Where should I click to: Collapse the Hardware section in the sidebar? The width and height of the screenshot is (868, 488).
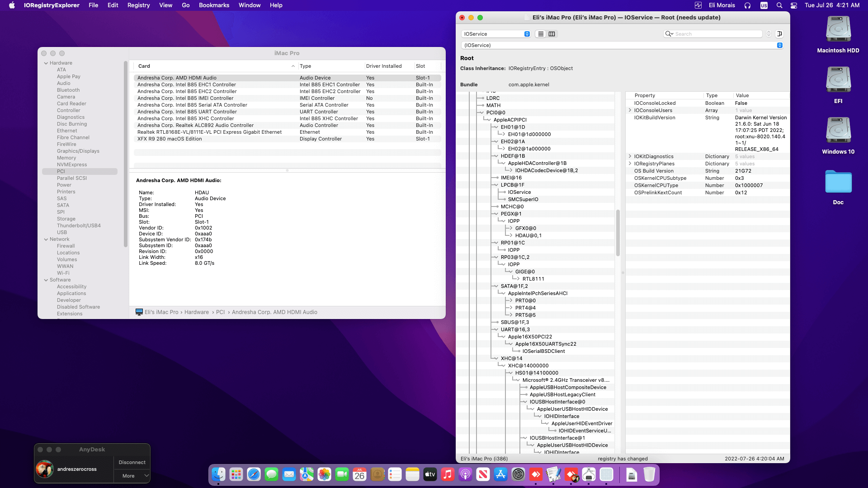46,63
